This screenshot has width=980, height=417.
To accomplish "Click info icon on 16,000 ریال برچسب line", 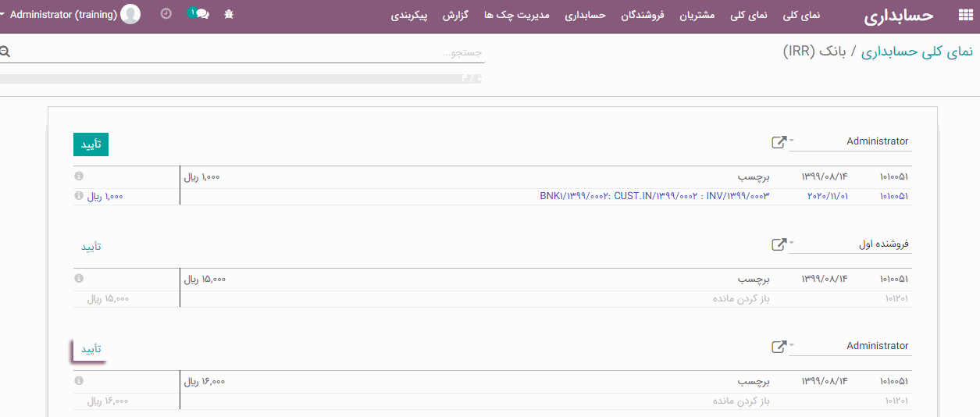I will pos(79,381).
